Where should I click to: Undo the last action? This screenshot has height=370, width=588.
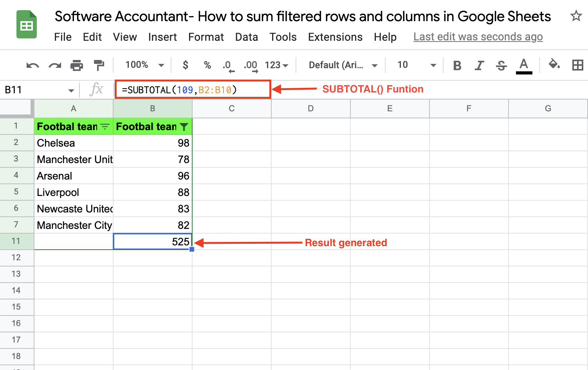point(32,65)
